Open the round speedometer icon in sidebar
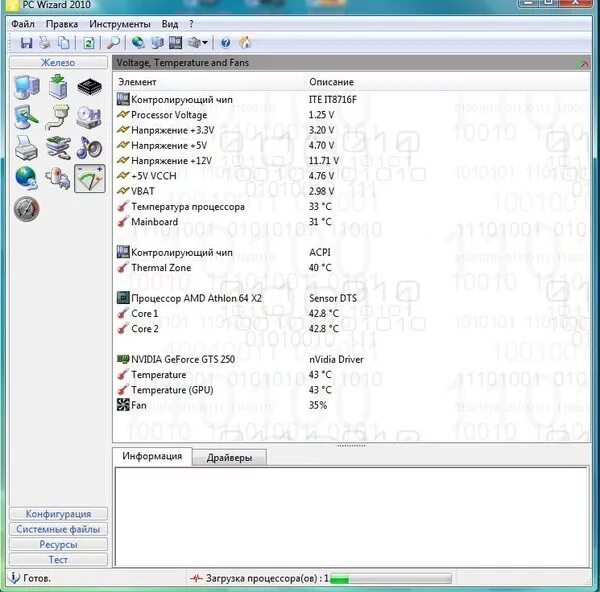 tap(26, 209)
